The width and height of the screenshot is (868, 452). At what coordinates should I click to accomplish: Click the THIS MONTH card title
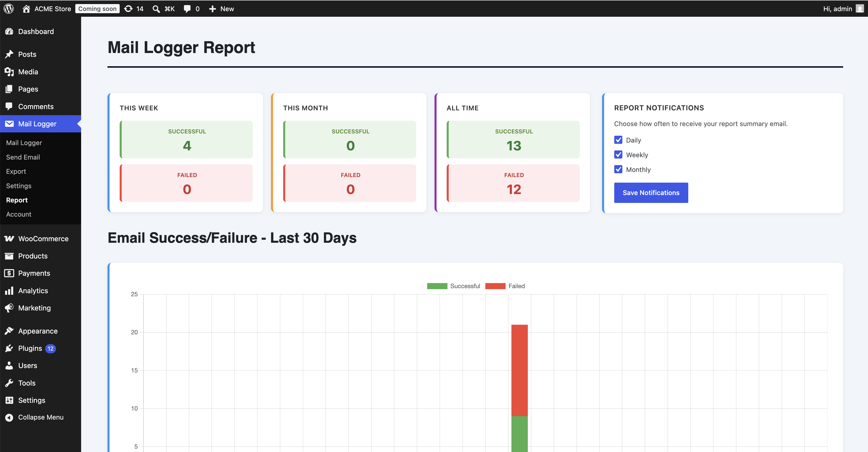click(x=305, y=108)
